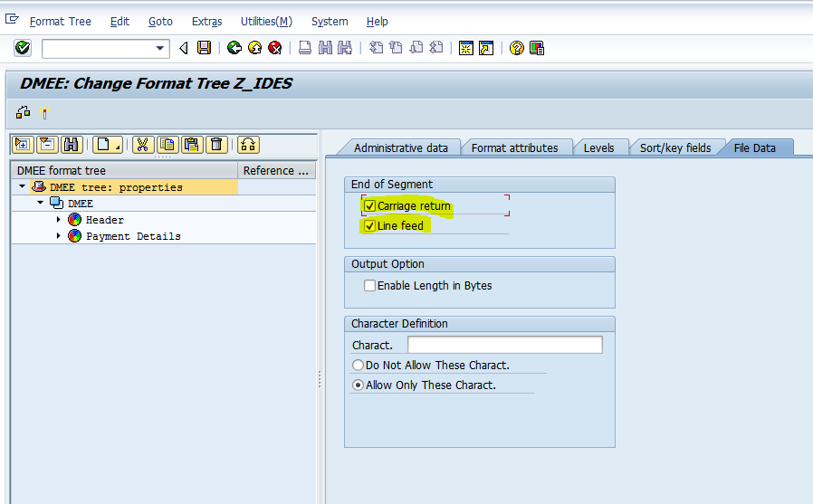Image resolution: width=813 pixels, height=504 pixels.
Task: Delete node with the trash can icon
Action: (216, 144)
